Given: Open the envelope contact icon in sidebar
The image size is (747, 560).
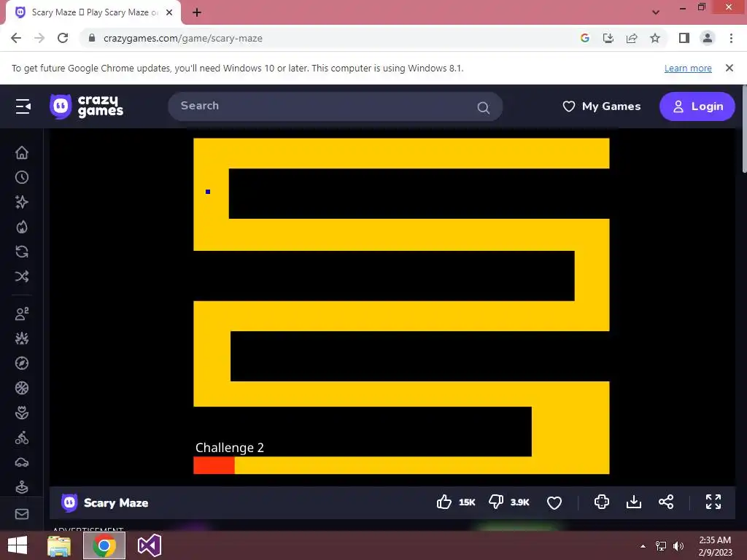Looking at the screenshot, I should point(22,514).
